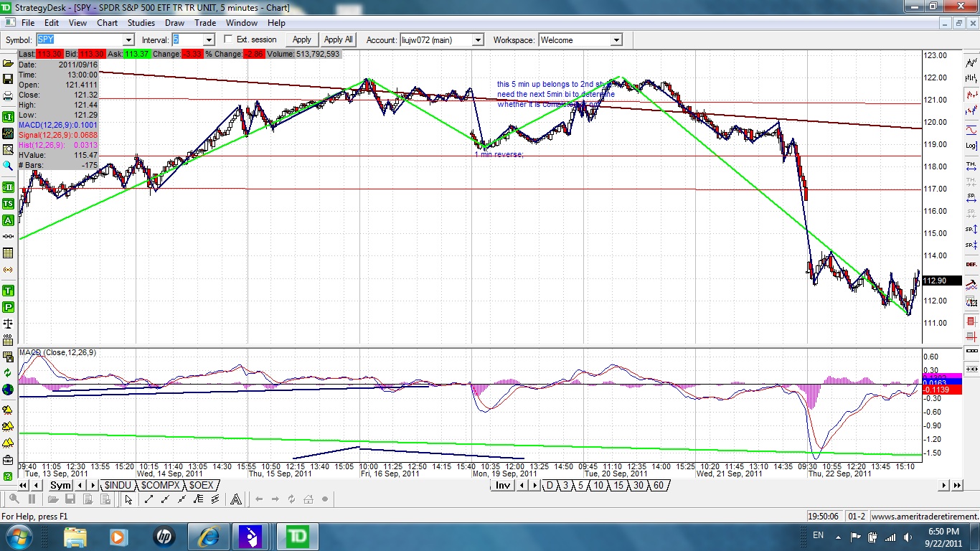The height and width of the screenshot is (551, 980).
Task: Open file explorer folder on taskbar
Action: click(x=75, y=536)
